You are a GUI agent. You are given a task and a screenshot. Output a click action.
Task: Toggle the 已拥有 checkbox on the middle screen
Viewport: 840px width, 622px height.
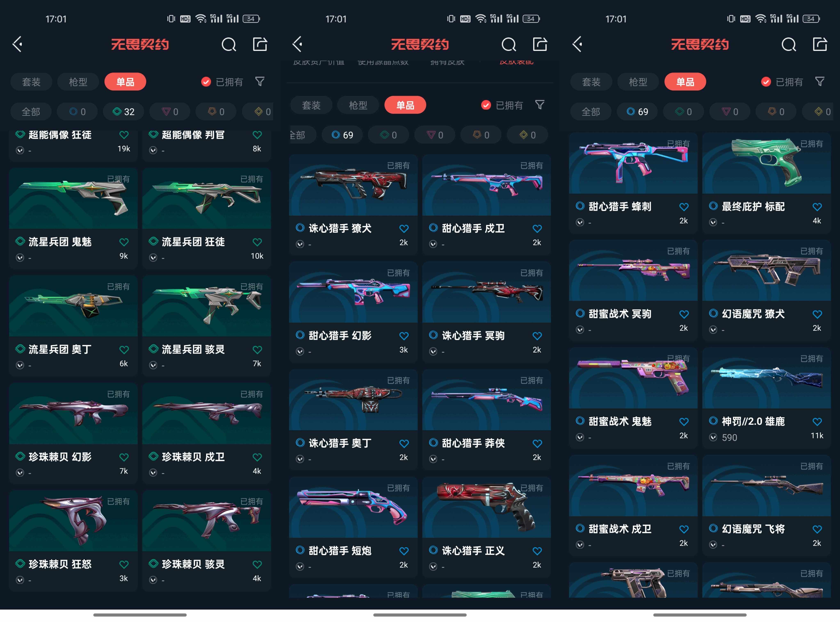486,105
